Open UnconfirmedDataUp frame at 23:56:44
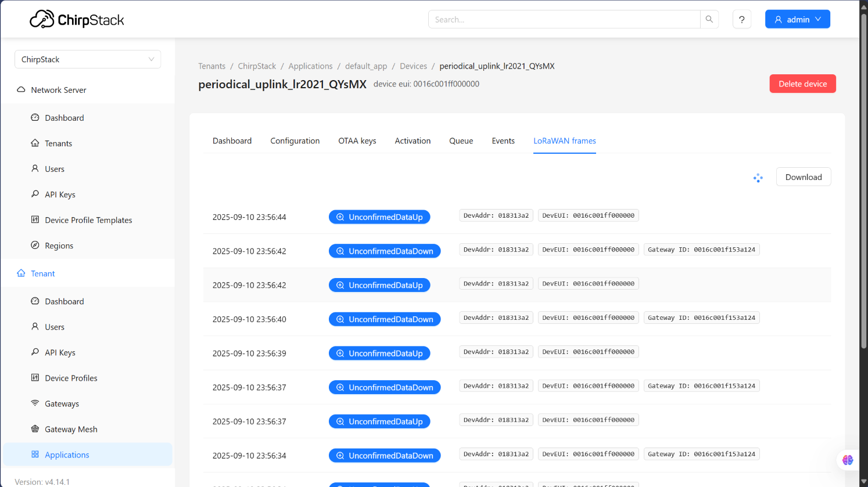Screen dimensions: 868x487 [379, 217]
